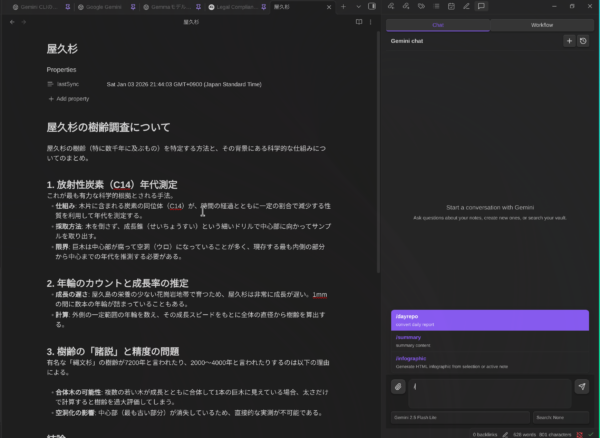600x438 pixels.
Task: Send the chat message with paper plane icon
Action: click(582, 387)
